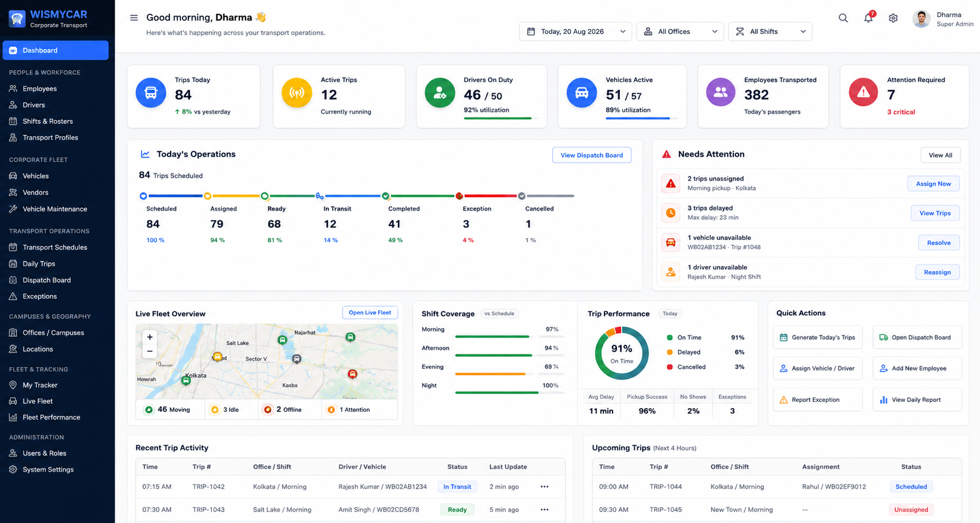
Task: Expand the All Shifts dropdown
Action: [770, 31]
